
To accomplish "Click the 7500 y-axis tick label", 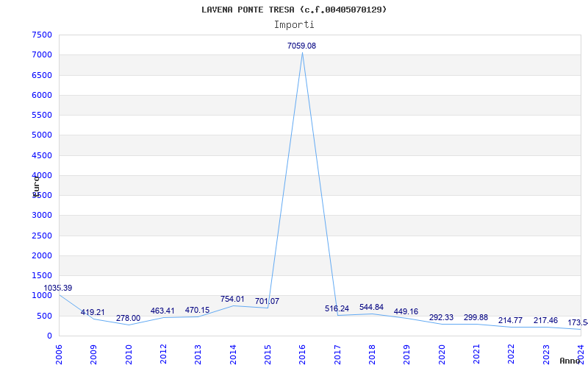I will click(42, 35).
